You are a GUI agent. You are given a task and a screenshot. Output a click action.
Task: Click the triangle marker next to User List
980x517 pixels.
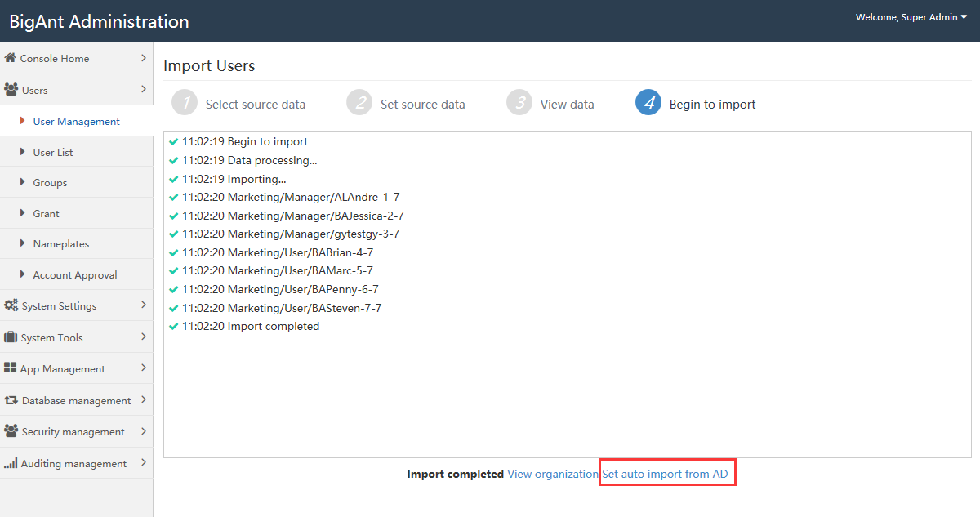pos(23,152)
